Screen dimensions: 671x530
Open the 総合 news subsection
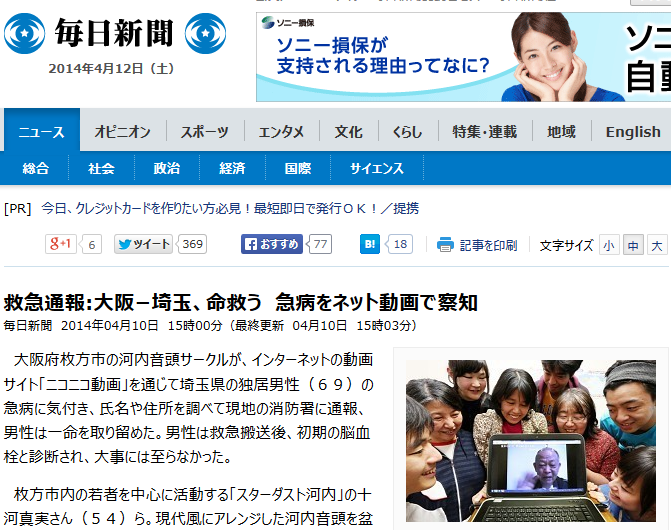click(x=36, y=168)
